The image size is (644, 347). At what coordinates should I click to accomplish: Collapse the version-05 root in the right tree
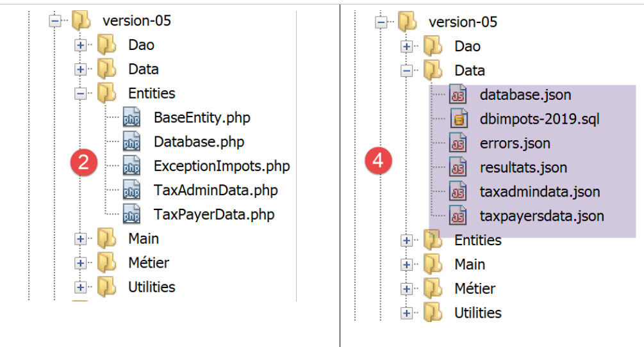381,22
